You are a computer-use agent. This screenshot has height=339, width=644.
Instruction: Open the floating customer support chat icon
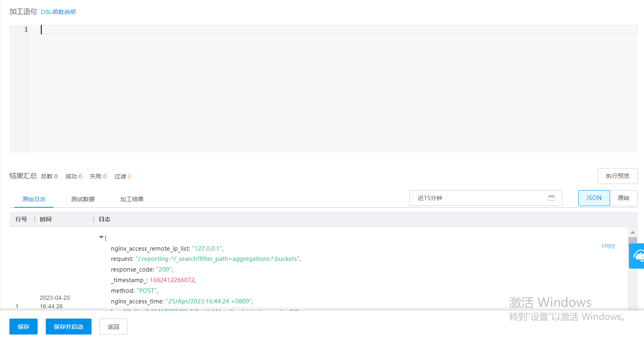pos(637,256)
